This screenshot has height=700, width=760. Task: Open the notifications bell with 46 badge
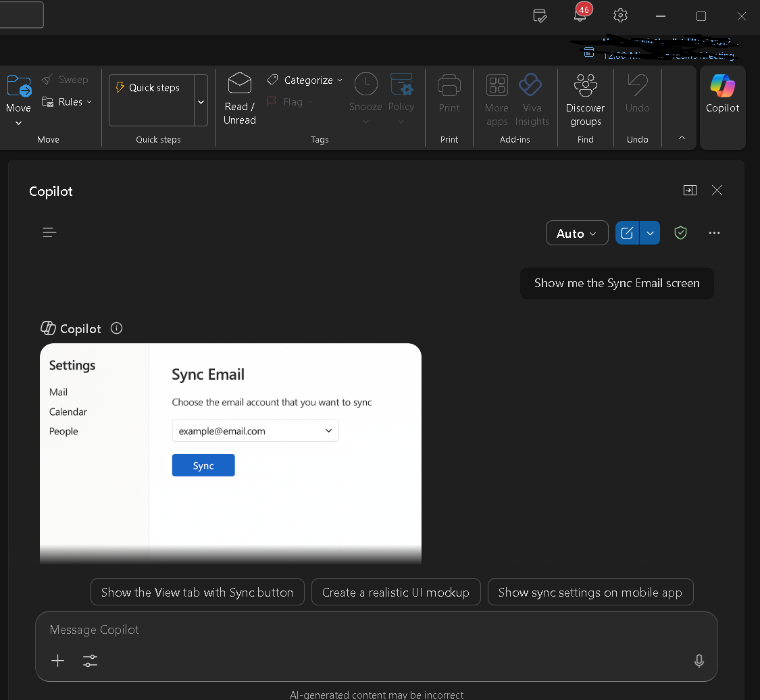(x=580, y=15)
